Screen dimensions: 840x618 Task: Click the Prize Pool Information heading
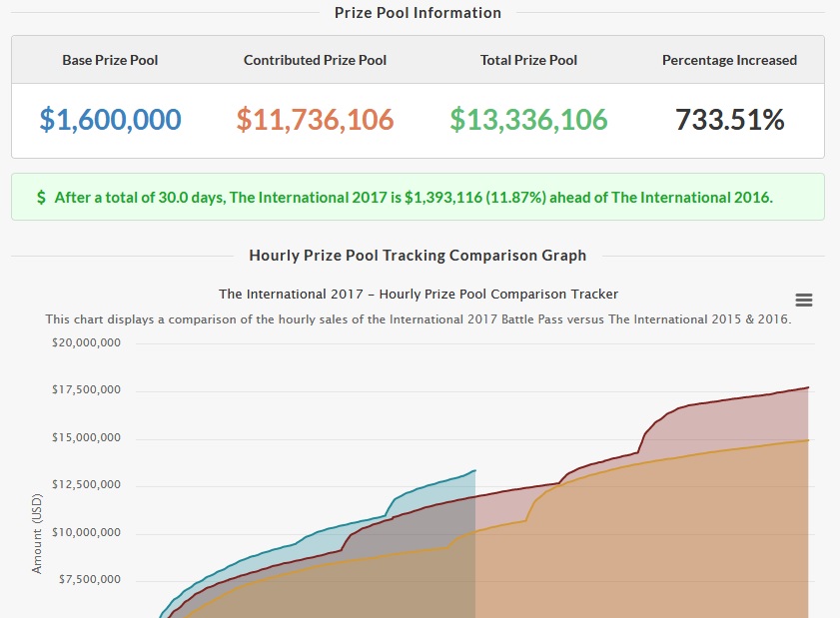(418, 13)
